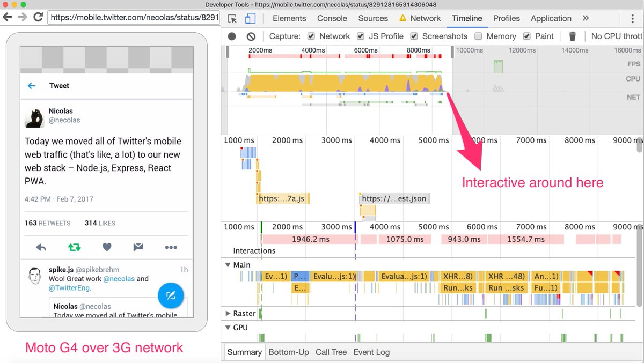The width and height of the screenshot is (644, 363).
Task: Switch to the Event Log tab
Action: 371,352
